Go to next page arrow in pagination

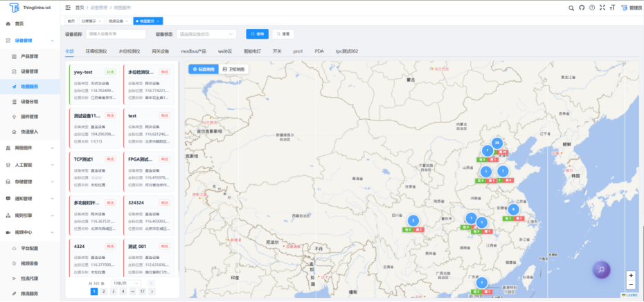[152, 292]
